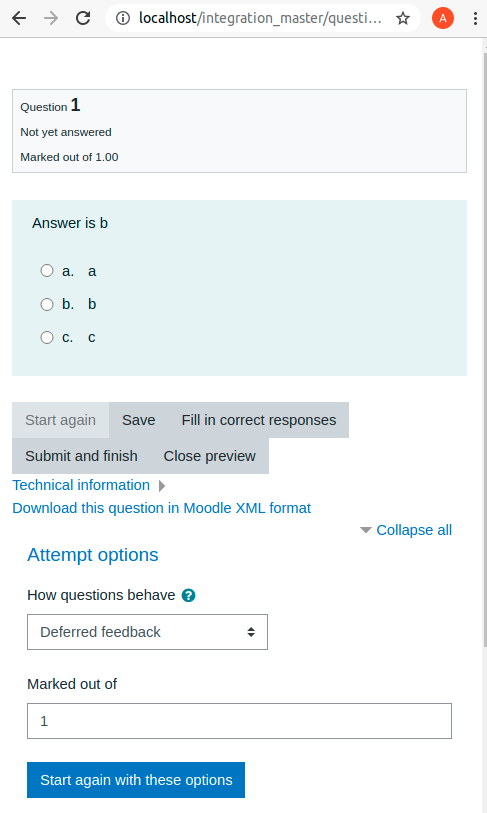Collapse the Attempt options heading
487x813 pixels.
[x=93, y=555]
